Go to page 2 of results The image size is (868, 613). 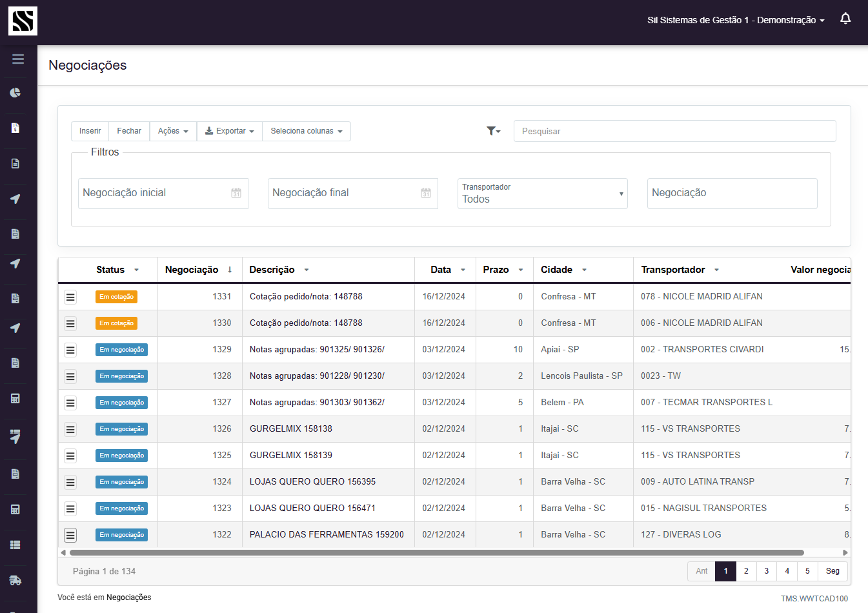(746, 571)
